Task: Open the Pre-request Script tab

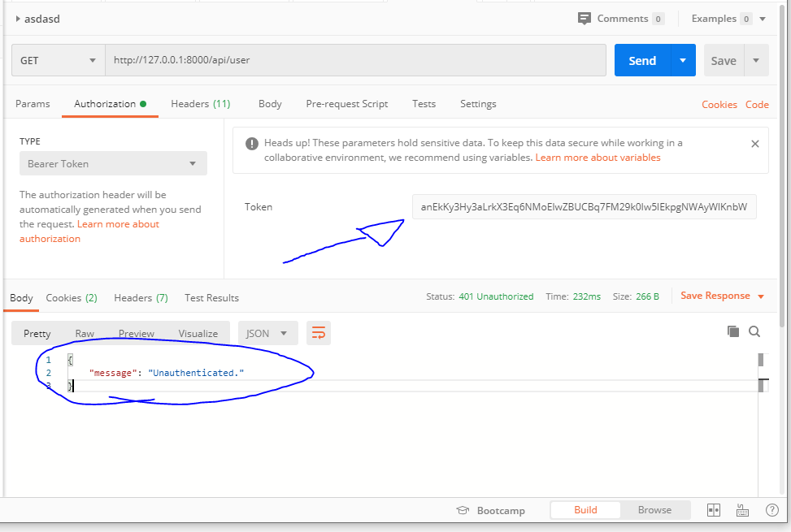Action: [346, 104]
